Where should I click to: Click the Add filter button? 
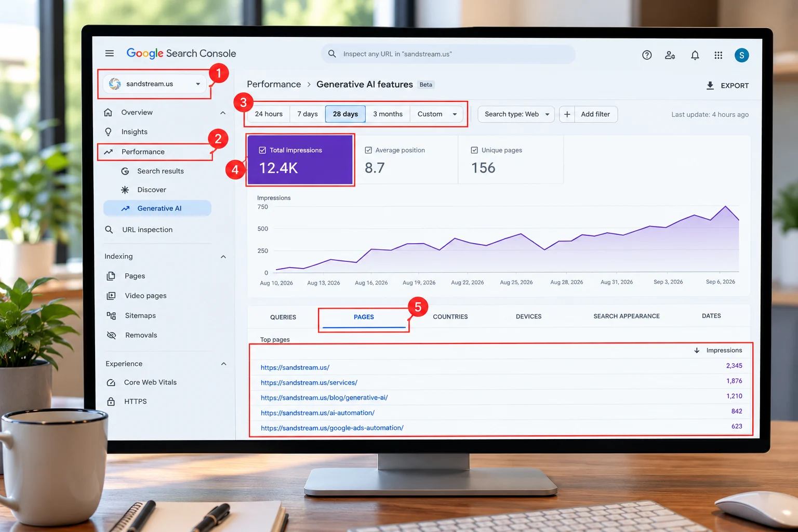pos(589,114)
